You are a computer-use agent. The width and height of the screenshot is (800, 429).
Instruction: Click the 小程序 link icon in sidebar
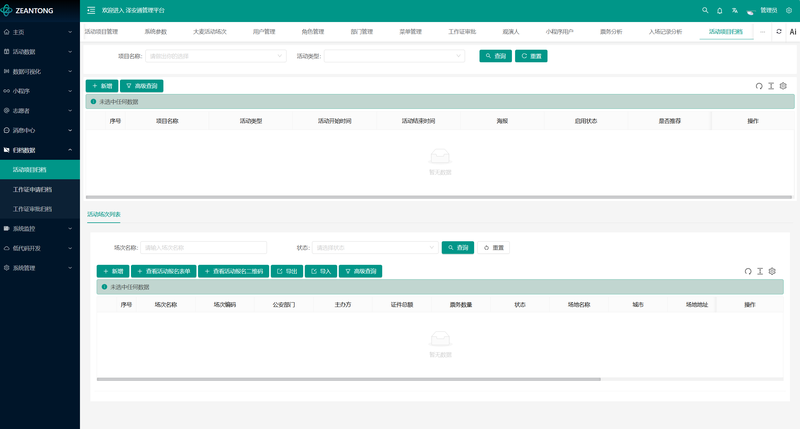pyautogui.click(x=6, y=91)
